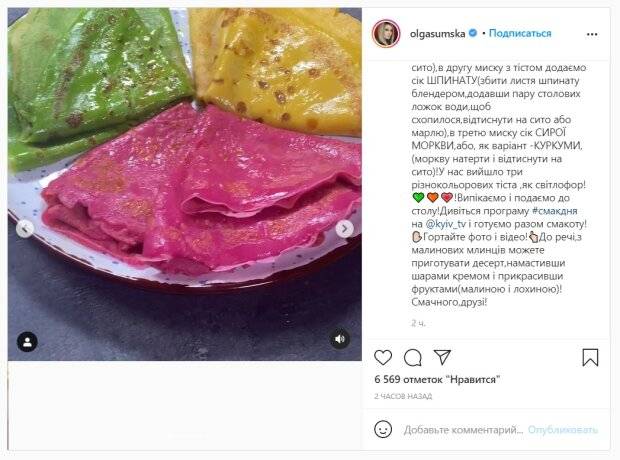The width and height of the screenshot is (620, 460).
Task: Go back to the previous carousel photo
Action: coord(25,229)
